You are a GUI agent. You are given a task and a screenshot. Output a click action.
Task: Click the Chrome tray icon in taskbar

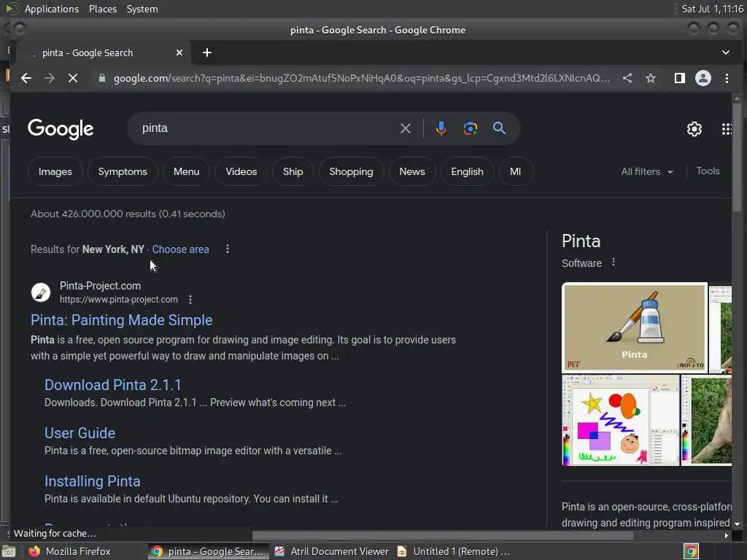(x=691, y=551)
